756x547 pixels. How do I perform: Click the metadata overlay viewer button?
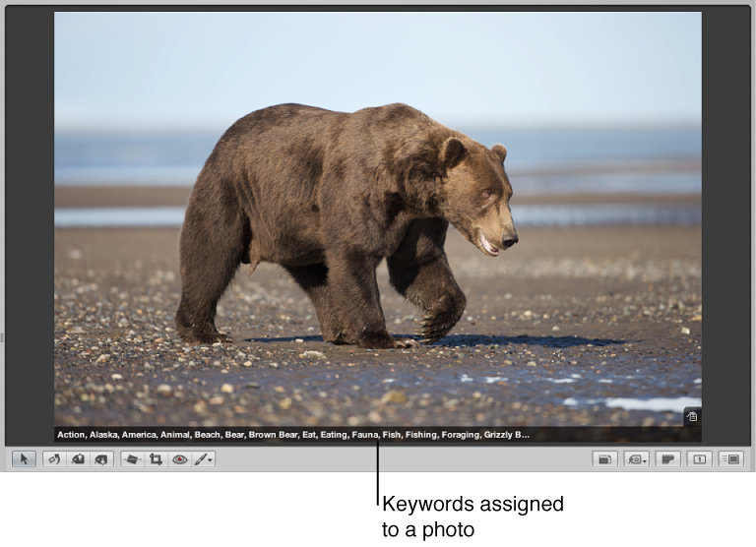[x=731, y=459]
